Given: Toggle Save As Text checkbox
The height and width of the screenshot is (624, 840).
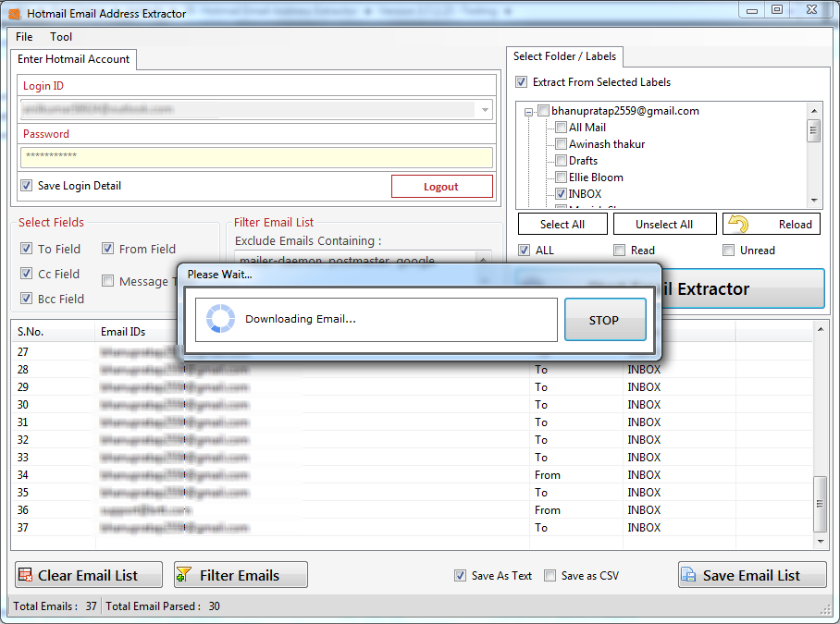Looking at the screenshot, I should [x=460, y=575].
